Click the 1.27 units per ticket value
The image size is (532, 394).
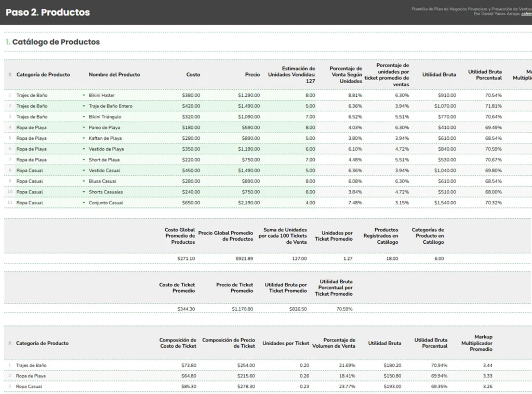coord(348,258)
